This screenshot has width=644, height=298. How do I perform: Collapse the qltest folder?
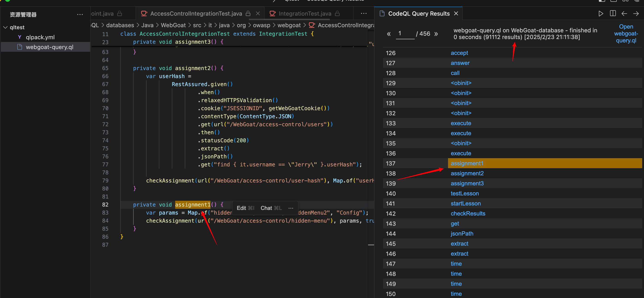pyautogui.click(x=6, y=27)
